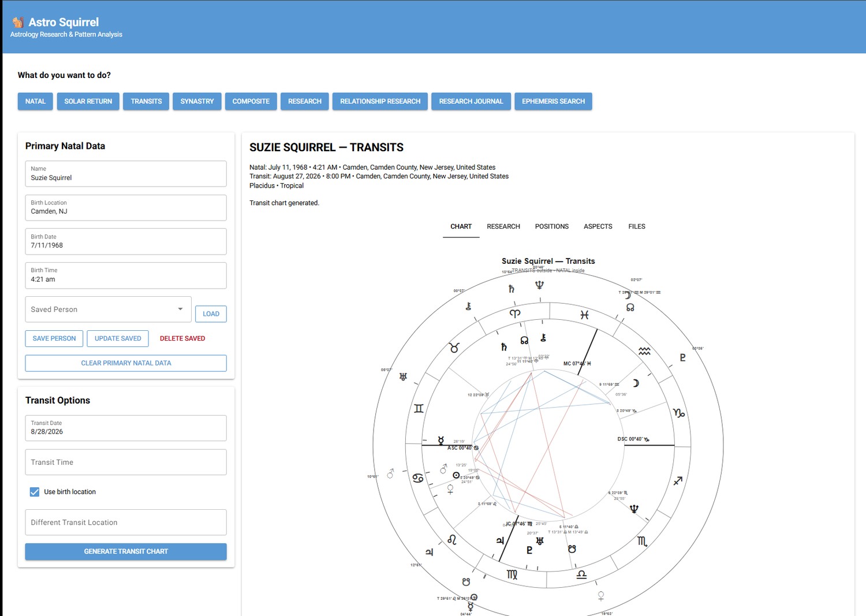Focus the Different Transit Location field

126,522
